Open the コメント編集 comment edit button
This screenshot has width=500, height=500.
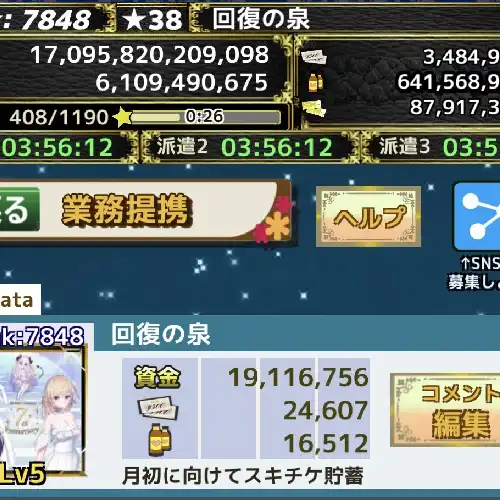pos(445,410)
